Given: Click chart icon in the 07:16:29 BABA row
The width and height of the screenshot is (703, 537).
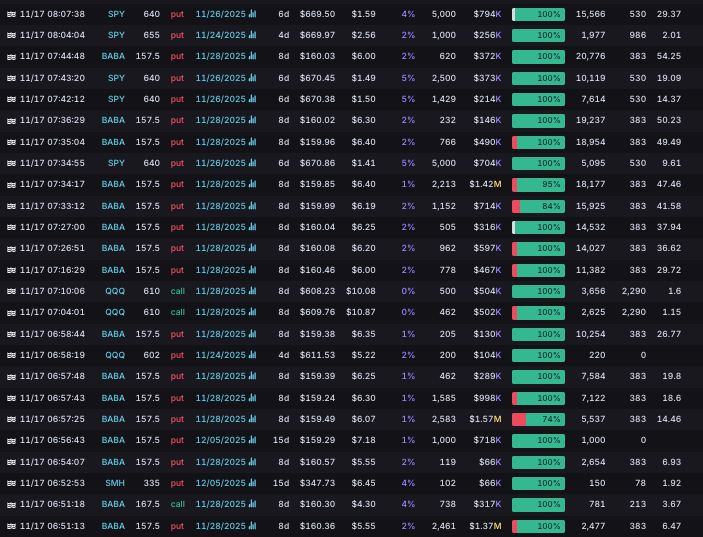Looking at the screenshot, I should pos(252,270).
